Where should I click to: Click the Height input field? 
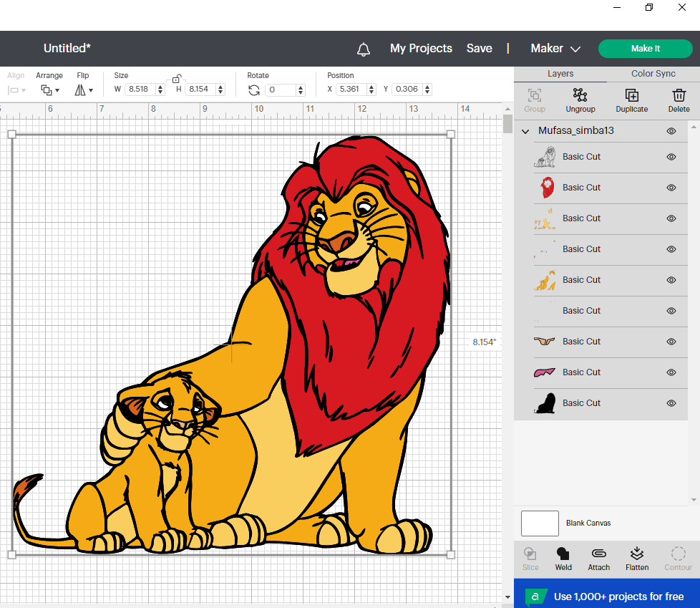[200, 90]
